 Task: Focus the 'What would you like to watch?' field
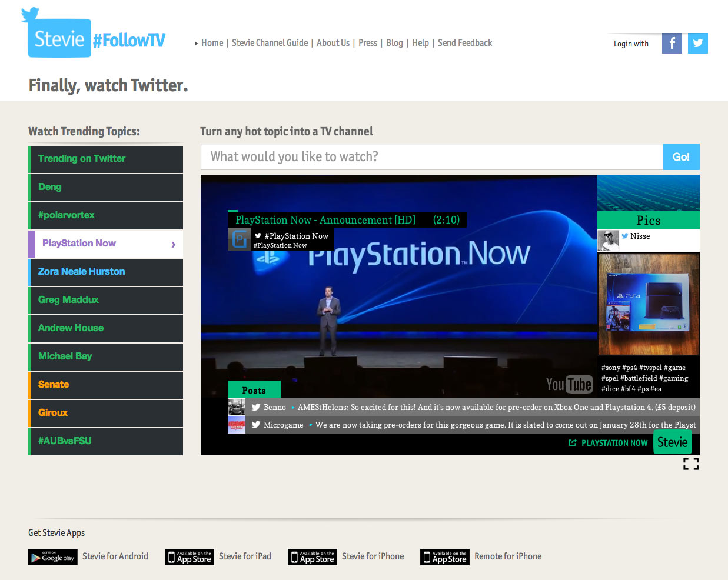432,157
